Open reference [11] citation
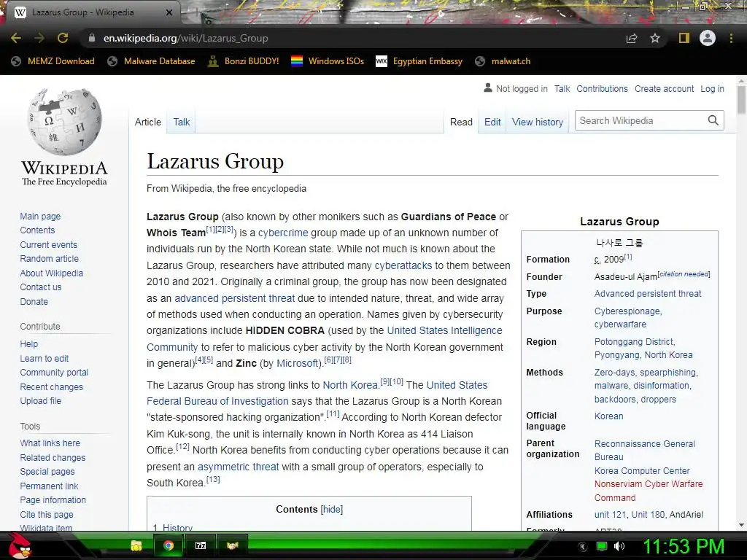Image resolution: width=747 pixels, height=560 pixels. tap(333, 414)
